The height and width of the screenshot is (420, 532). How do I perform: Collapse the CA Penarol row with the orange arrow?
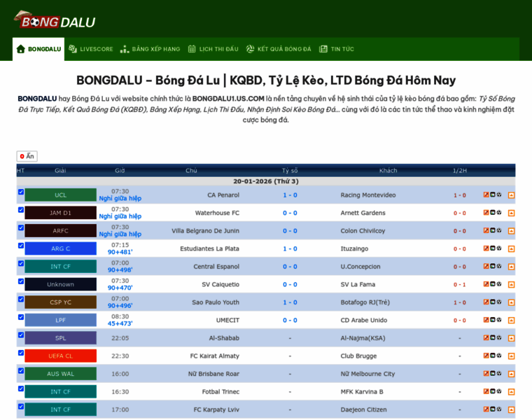[511, 195]
